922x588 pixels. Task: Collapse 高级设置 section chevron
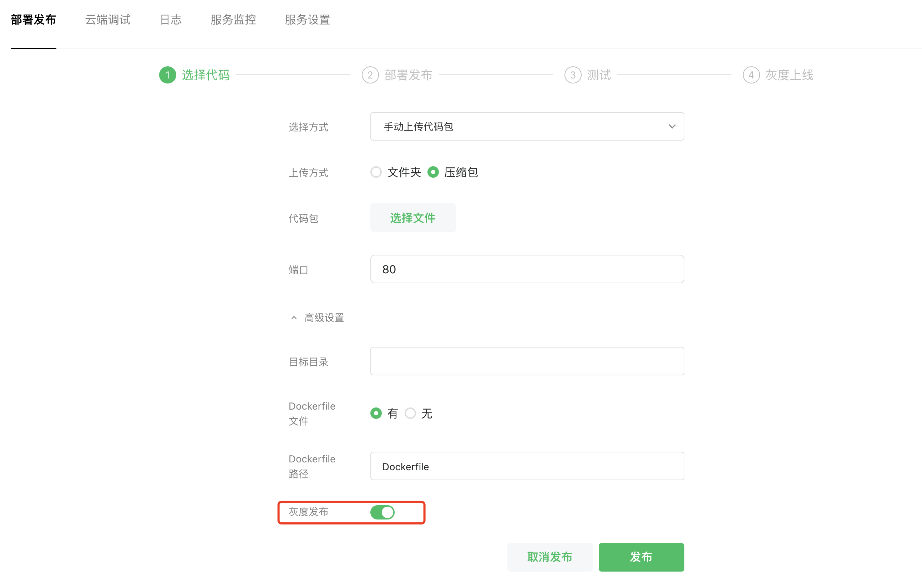point(294,318)
